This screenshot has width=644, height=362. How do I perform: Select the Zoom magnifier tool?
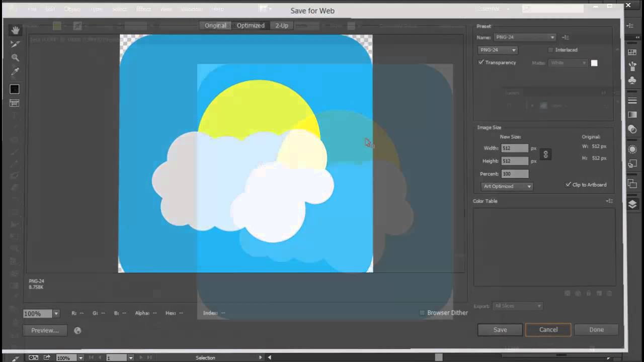tap(15, 58)
